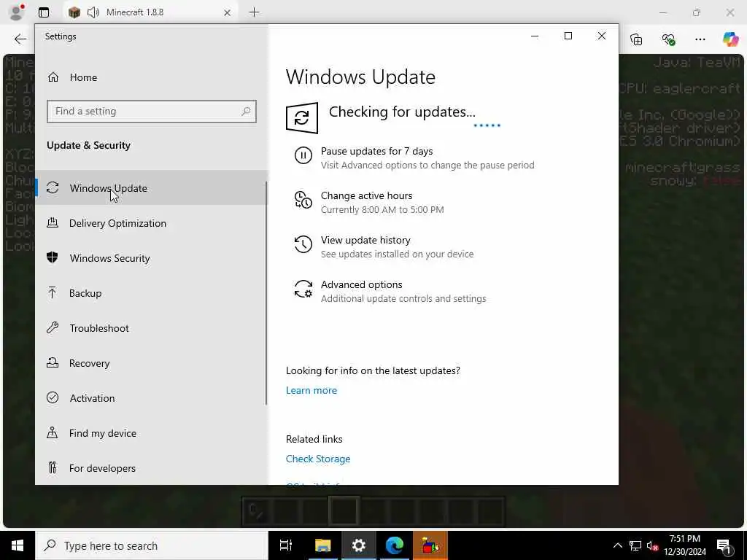Open browser Collections icon
The height and width of the screenshot is (560, 747).
coord(636,39)
